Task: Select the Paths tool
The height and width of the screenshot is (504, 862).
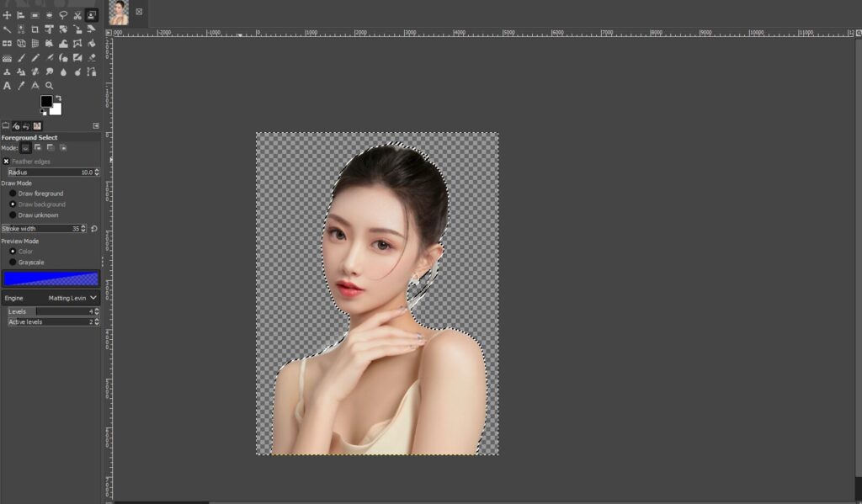Action: (91, 72)
